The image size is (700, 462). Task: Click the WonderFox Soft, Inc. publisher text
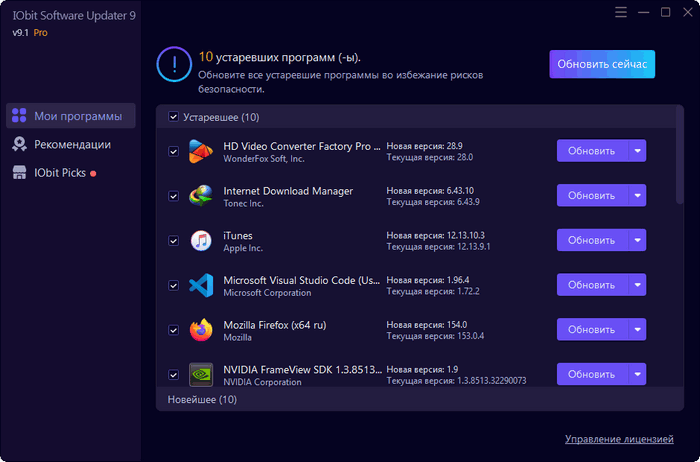[264, 159]
